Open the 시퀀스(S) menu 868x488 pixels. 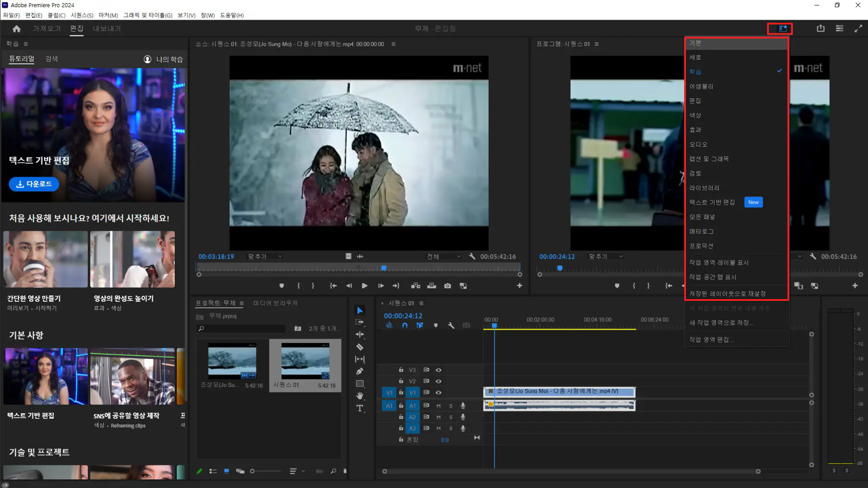[82, 15]
